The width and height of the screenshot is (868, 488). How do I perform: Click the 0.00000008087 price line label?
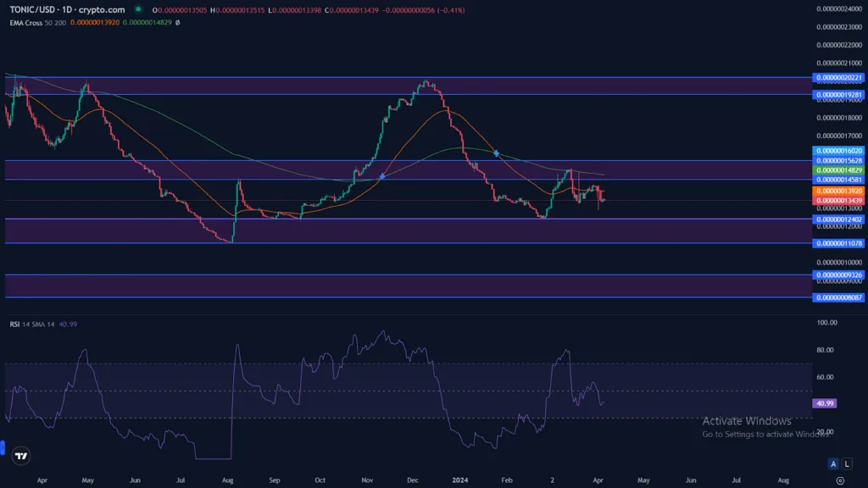pyautogui.click(x=838, y=297)
